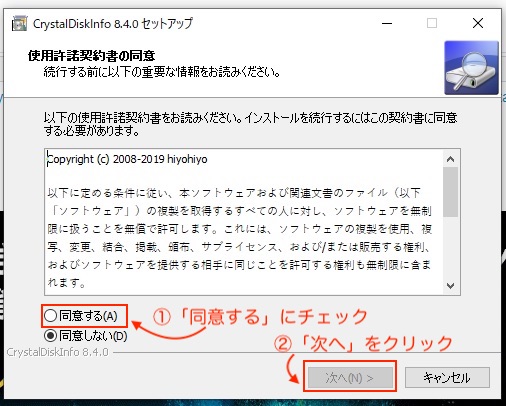The width and height of the screenshot is (506, 406).
Task: Click the Copyright 2008-2019 hiyohiyo line
Action: point(127,159)
